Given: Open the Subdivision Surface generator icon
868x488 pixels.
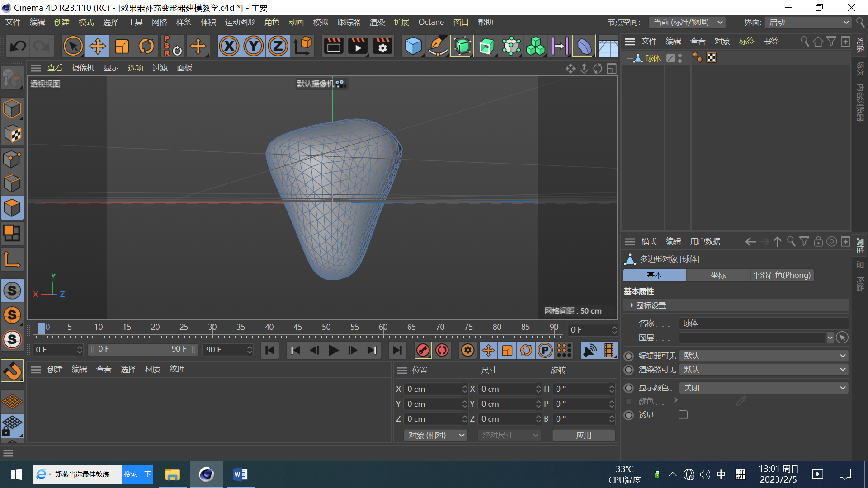Looking at the screenshot, I should coord(462,46).
